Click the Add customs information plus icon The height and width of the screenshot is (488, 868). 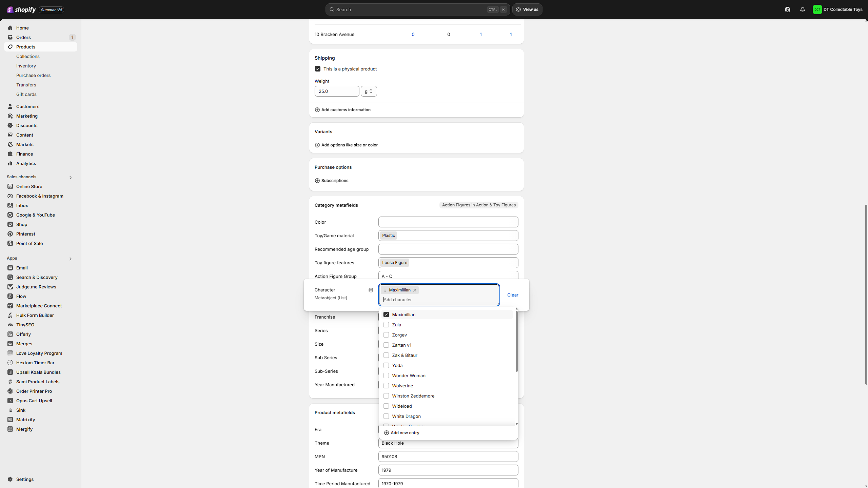[x=317, y=110]
